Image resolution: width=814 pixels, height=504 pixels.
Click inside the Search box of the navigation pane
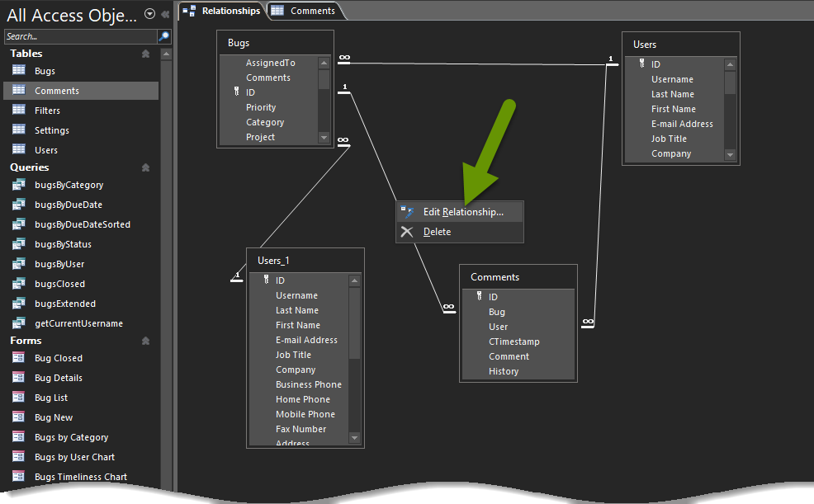78,36
